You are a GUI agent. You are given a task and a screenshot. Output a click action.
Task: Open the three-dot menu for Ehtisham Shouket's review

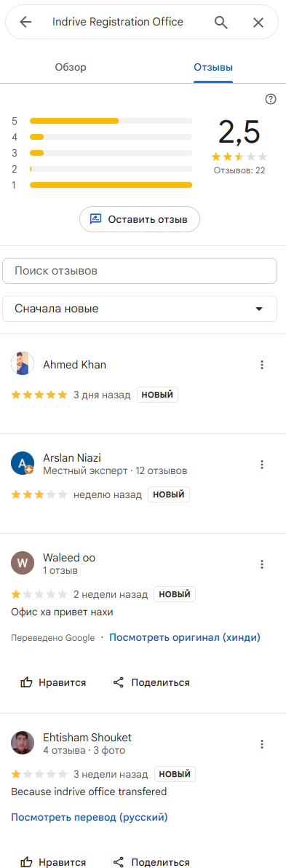262,744
